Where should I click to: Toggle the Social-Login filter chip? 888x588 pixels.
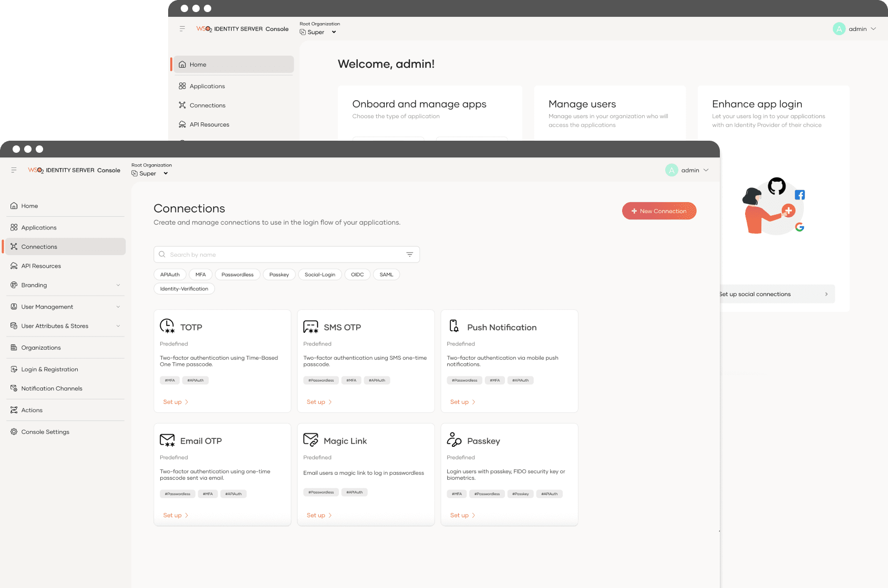pos(319,275)
